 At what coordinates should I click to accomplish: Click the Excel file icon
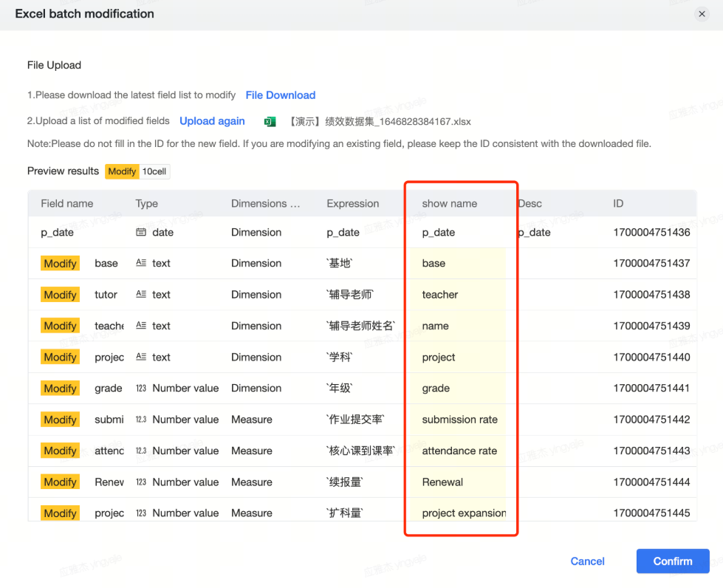pyautogui.click(x=270, y=122)
